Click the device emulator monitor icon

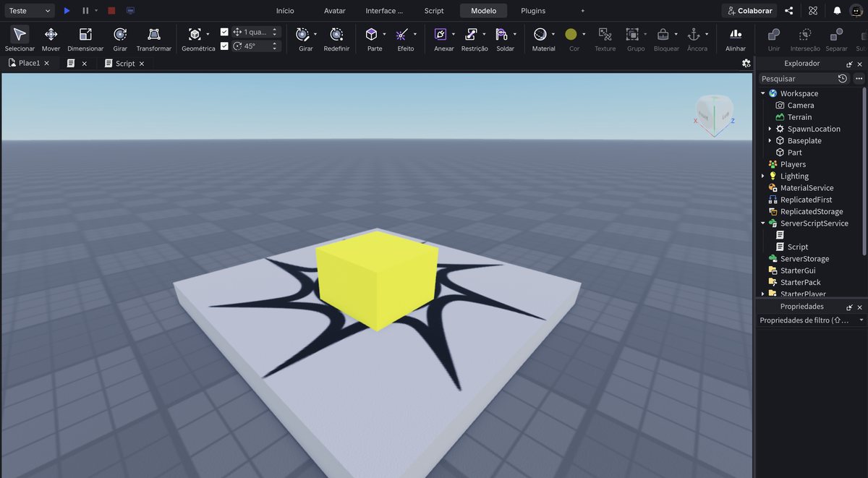[x=130, y=11]
